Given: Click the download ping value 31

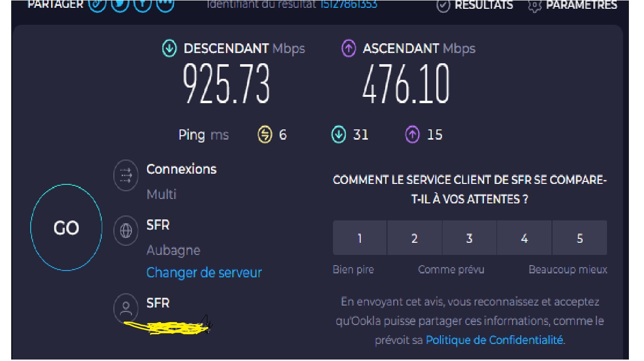Looking at the screenshot, I should (361, 135).
